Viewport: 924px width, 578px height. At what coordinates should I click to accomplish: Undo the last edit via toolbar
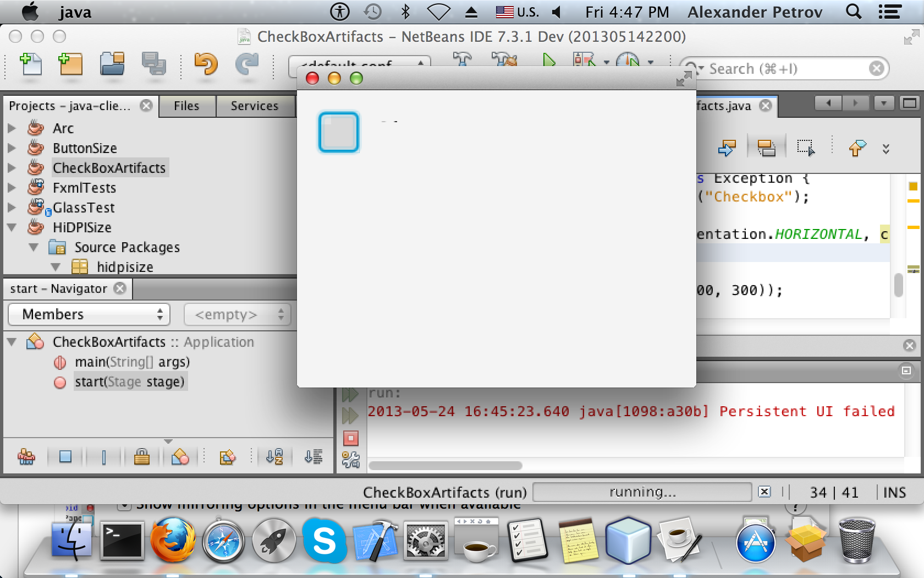pyautogui.click(x=206, y=64)
